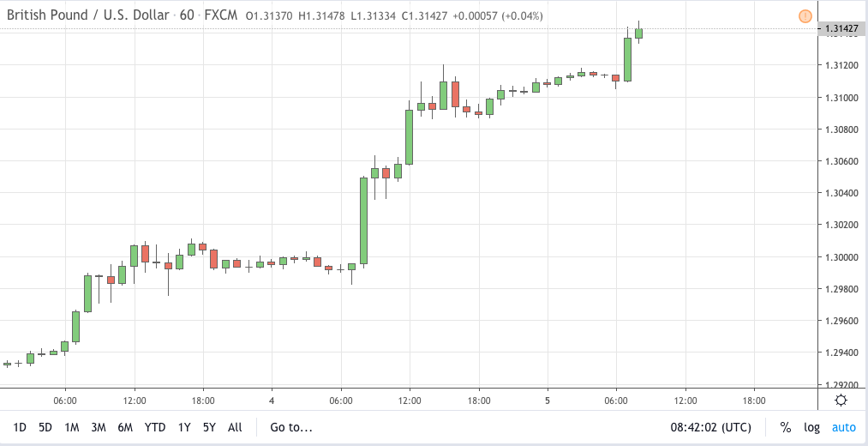Show All time range
The image size is (868, 446).
coord(235,427)
